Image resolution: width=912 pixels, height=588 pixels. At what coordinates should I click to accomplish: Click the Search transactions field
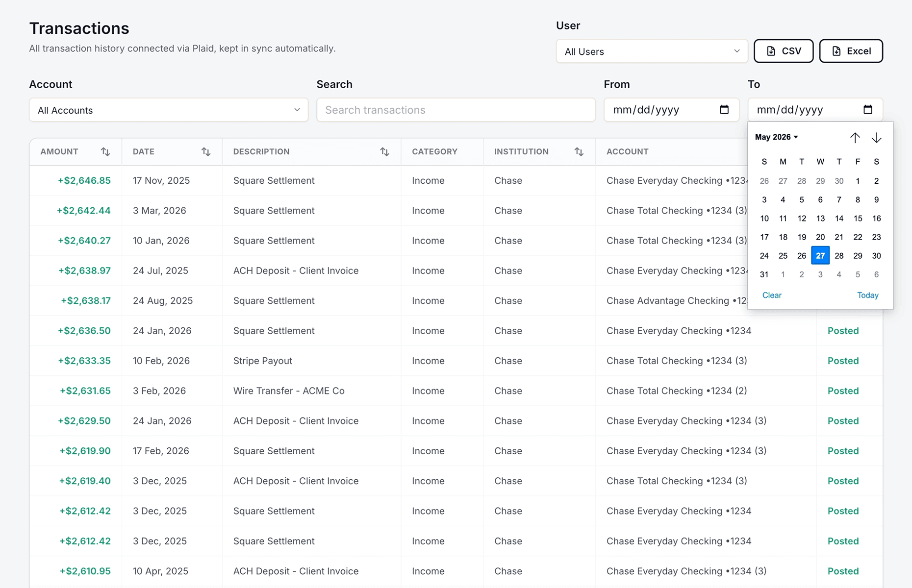[x=456, y=110]
